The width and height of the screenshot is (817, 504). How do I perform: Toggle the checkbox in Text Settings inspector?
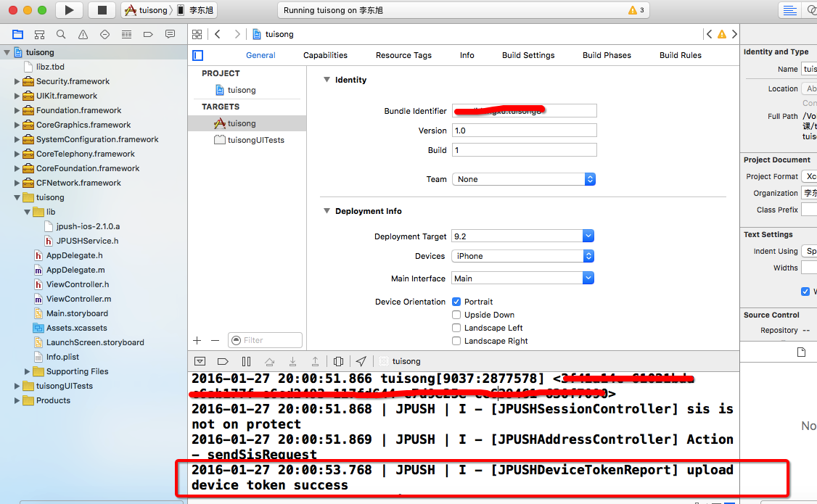(805, 292)
